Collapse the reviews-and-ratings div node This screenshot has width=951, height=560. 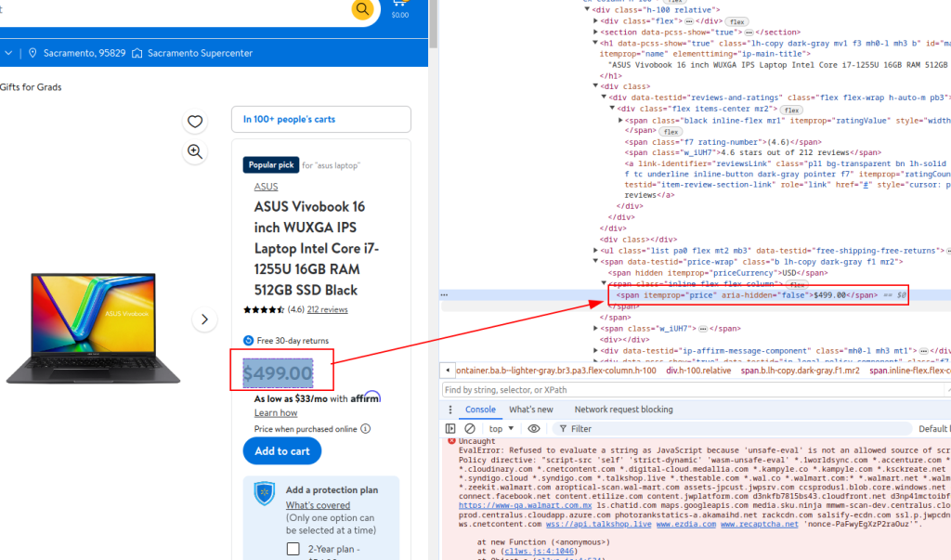(604, 98)
